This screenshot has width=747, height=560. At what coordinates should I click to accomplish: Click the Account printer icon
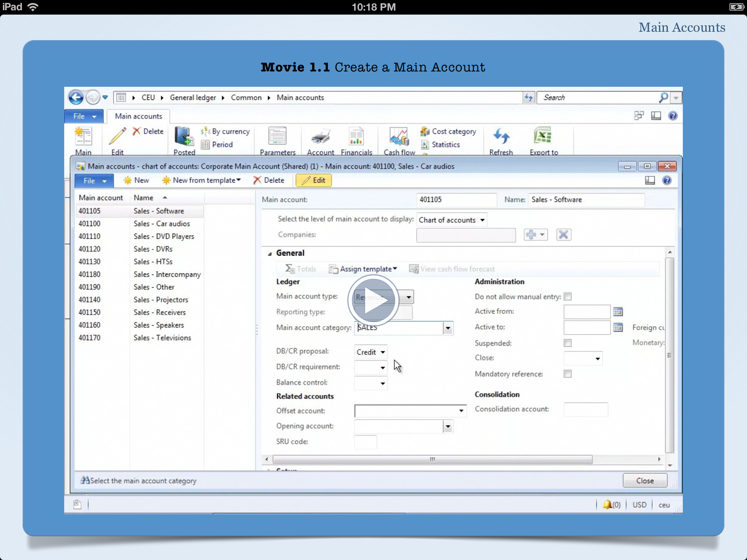click(320, 137)
